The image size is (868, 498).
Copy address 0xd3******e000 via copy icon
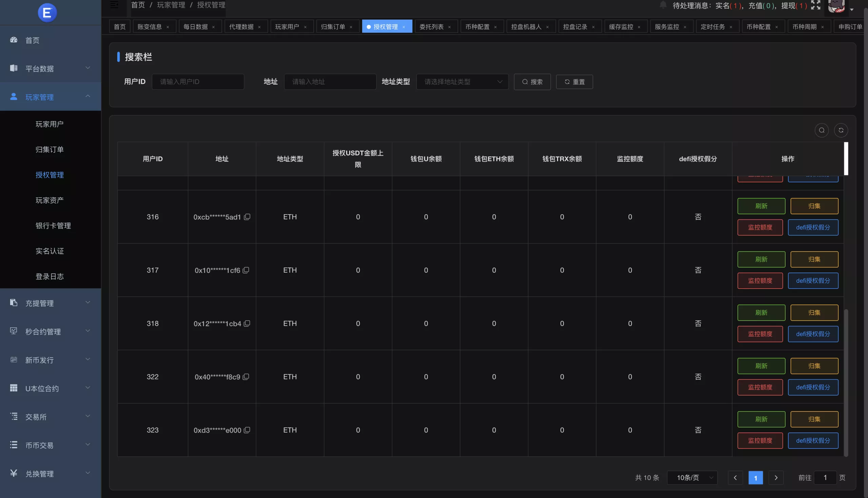247,430
